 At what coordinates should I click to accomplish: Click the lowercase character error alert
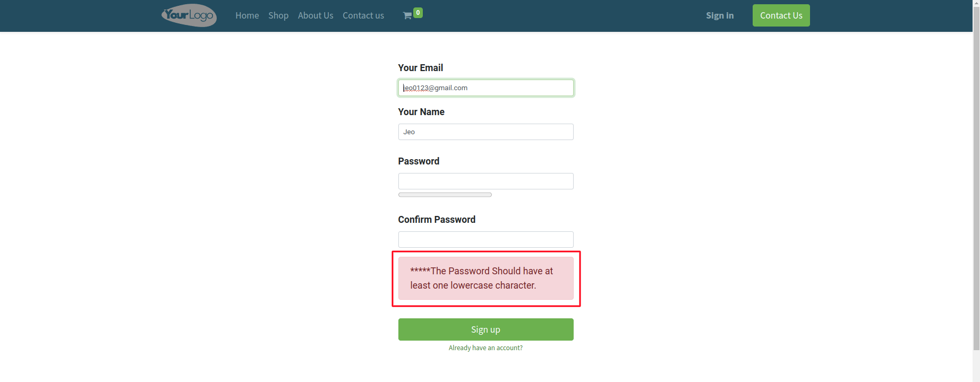485,279
